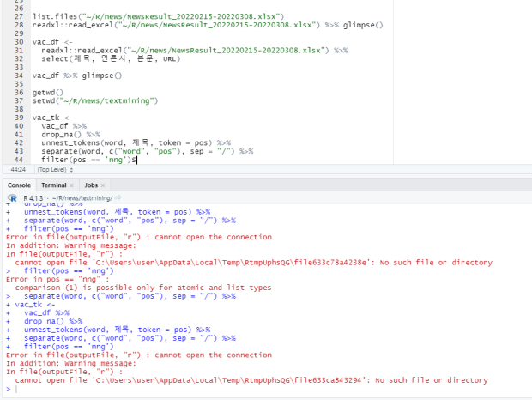Viewport: 532px width, 400px height.
Task: Click line 32 select(제목, 언론사, 본문, URL)
Action: click(111, 58)
